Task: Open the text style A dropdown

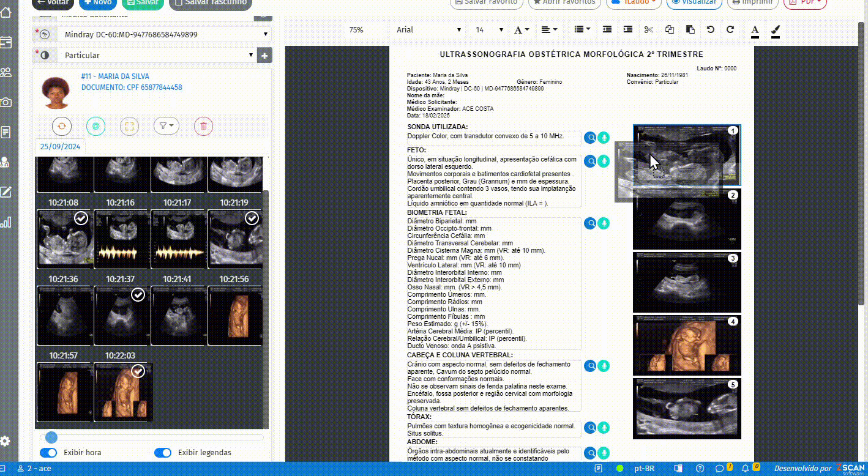Action: [522, 29]
